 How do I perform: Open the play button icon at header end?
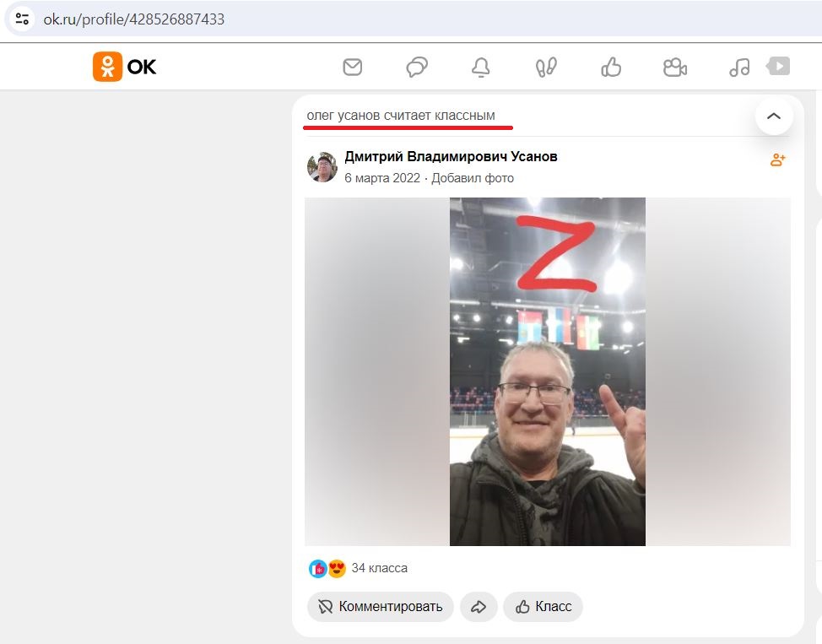(778, 66)
